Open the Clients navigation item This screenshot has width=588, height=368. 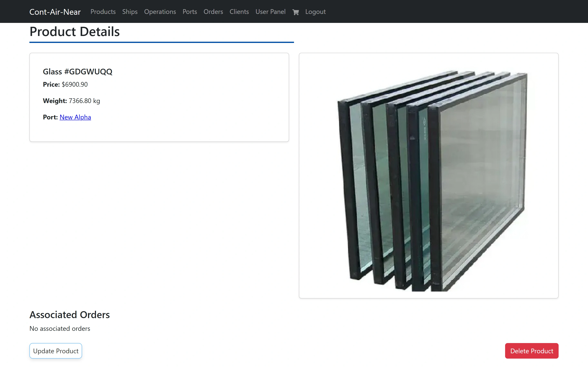239,12
